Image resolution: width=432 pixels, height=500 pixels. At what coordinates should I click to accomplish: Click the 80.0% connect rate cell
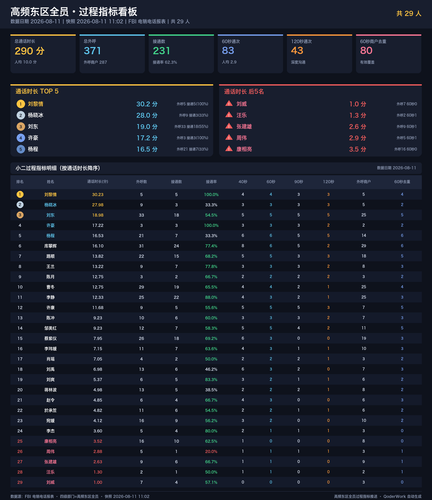tap(211, 431)
